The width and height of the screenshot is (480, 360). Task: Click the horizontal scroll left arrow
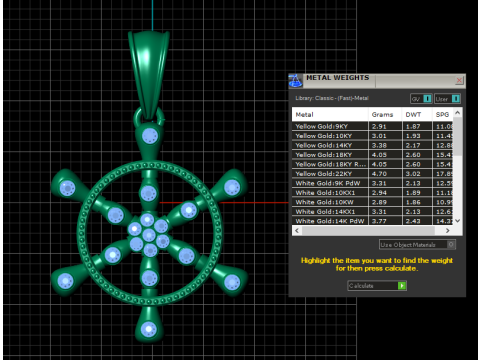[297, 231]
